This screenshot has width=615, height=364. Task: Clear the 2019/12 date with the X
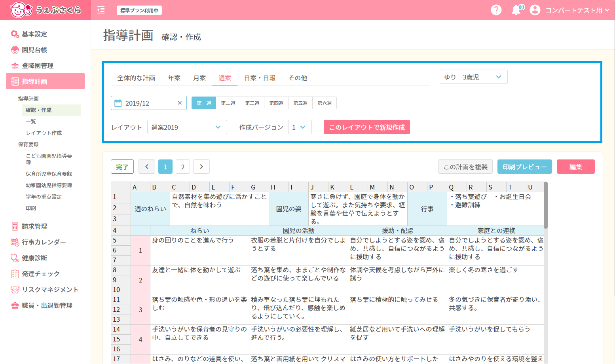(179, 103)
